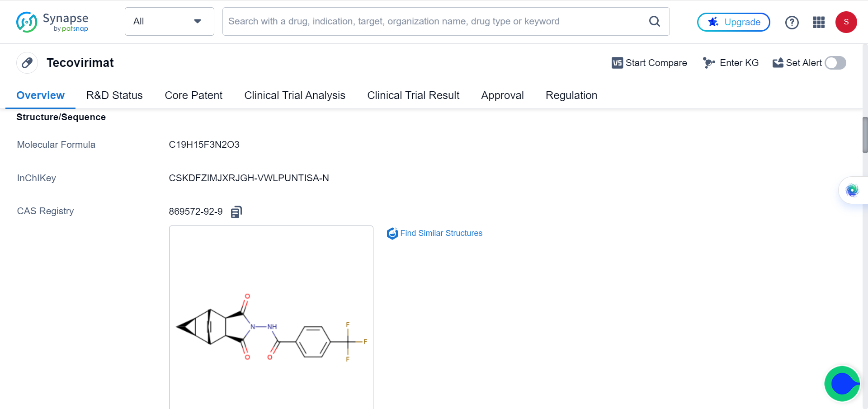Toggle the Set Alert switch
Image resolution: width=868 pixels, height=409 pixels.
pyautogui.click(x=835, y=63)
